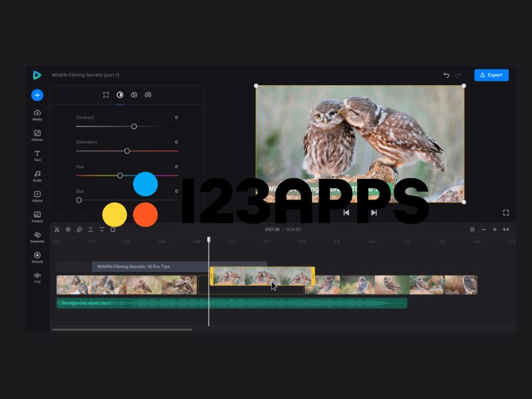Click the blue add (+) button
Screen dimensions: 532x399
[37, 95]
